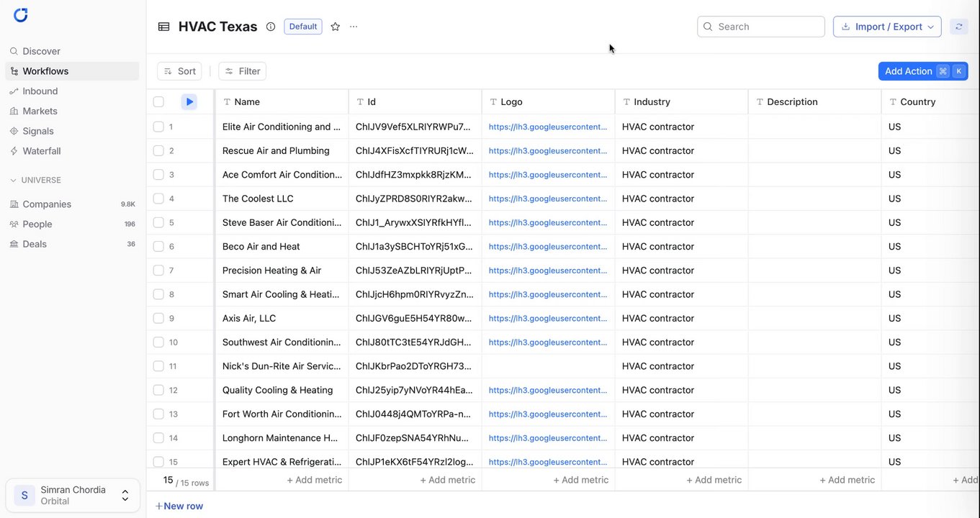Click the Filter button
The height and width of the screenshot is (518, 980).
[243, 71]
